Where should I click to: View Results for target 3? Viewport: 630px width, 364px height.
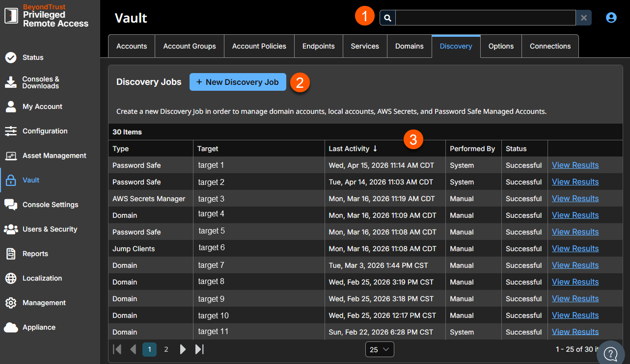575,198
